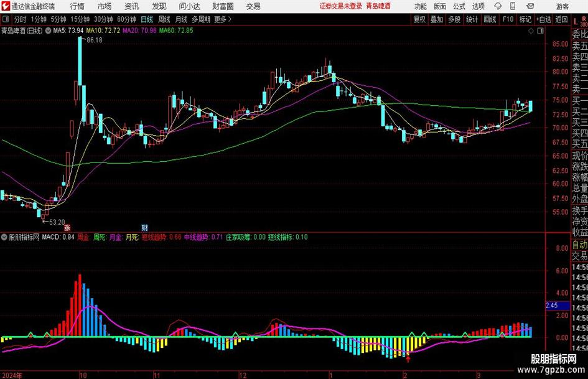Open the 行情 menu
The image size is (588, 379).
[77, 6]
